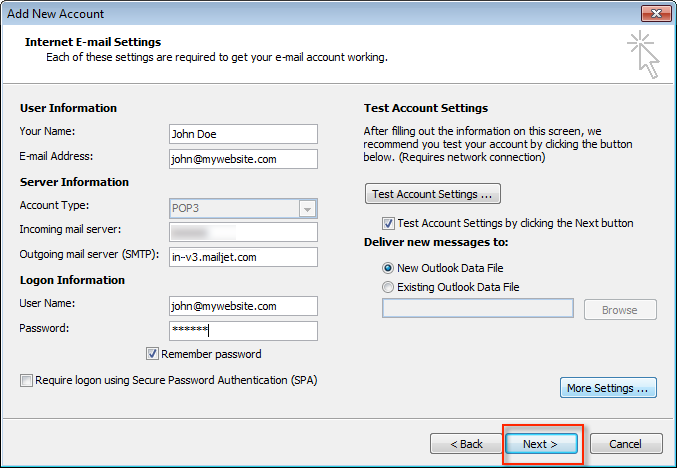Screen dimensions: 677x468
Task: Click the existing data file path field
Action: 477,310
